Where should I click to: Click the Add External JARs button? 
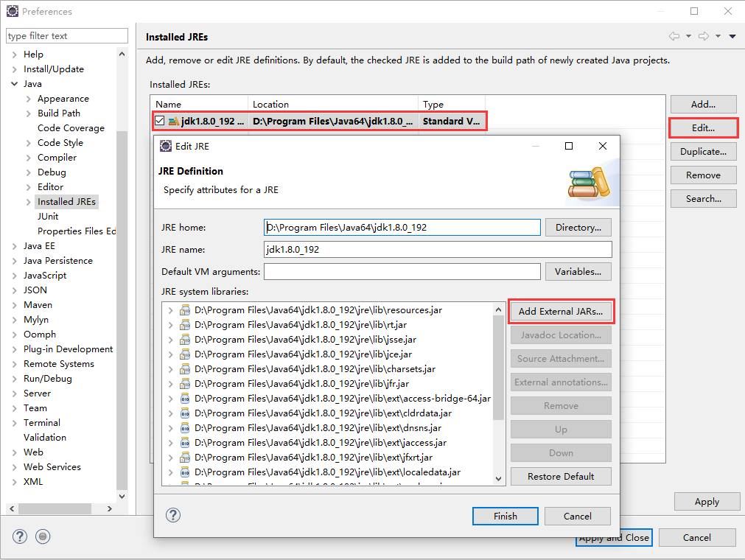pyautogui.click(x=561, y=311)
